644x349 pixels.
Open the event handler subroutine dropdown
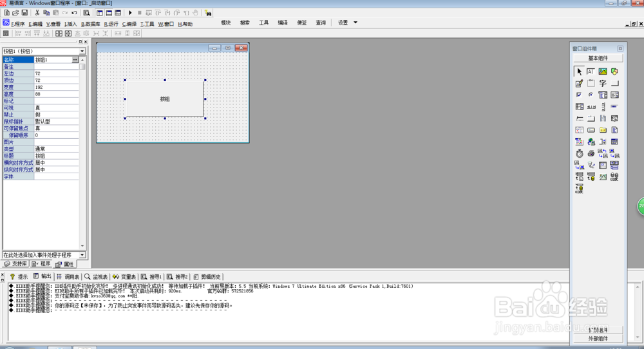82,255
